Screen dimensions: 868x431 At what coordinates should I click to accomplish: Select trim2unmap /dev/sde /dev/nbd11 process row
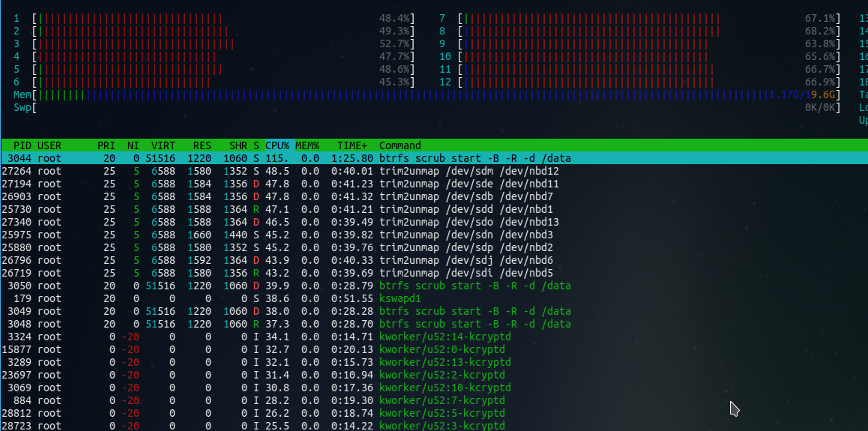tap(434, 184)
